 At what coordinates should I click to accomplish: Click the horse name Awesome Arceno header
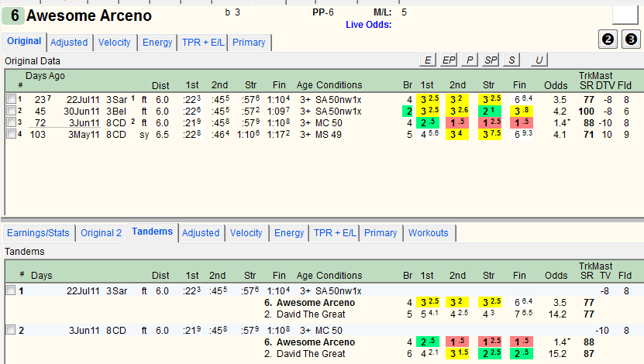pos(89,15)
